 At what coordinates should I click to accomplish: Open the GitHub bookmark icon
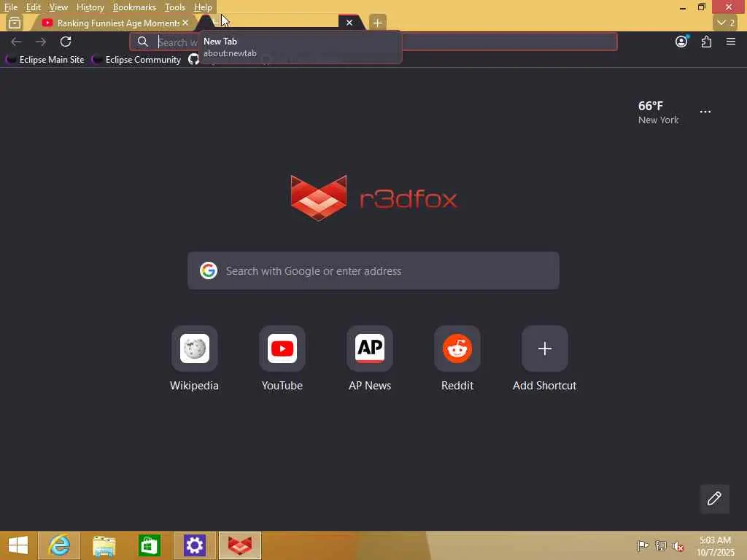click(193, 60)
